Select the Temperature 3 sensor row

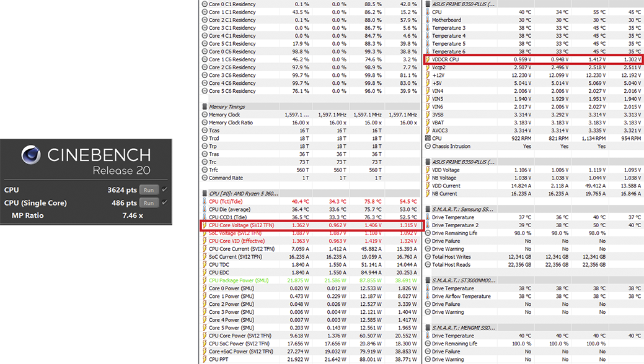pos(534,28)
